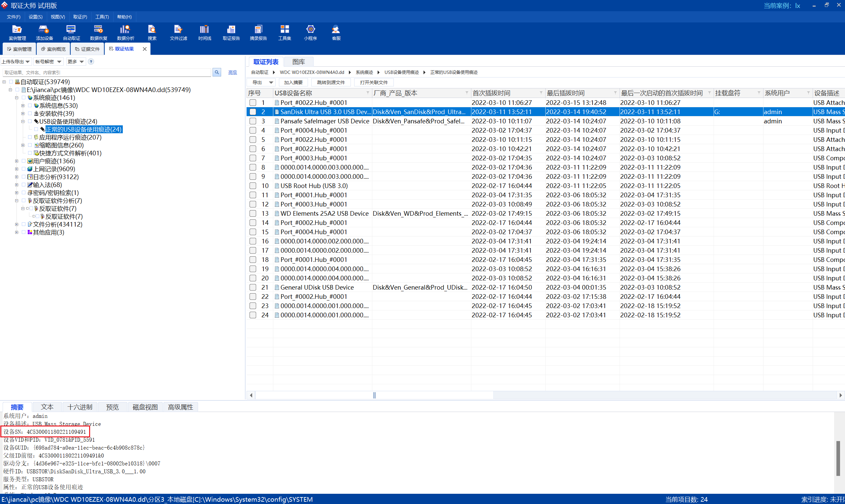The width and height of the screenshot is (845, 504).
Task: Collapse the 反取证软件分析(7) node
Action: (x=17, y=201)
